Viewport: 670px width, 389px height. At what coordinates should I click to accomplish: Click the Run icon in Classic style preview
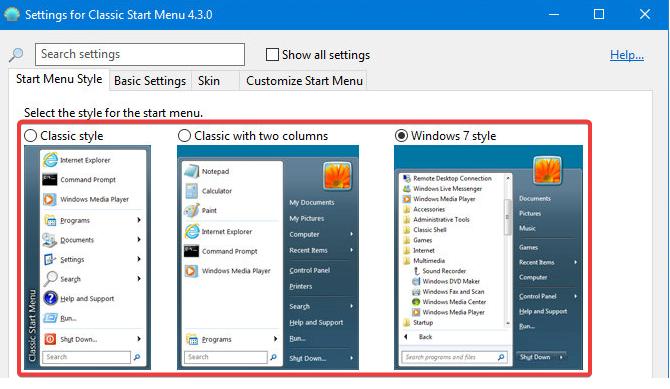tap(50, 318)
